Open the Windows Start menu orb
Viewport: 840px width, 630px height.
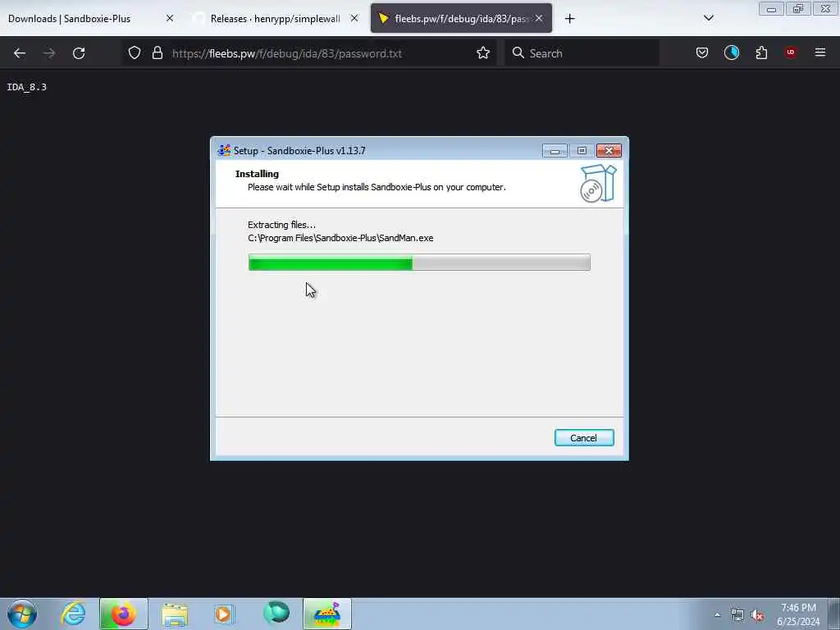(22, 614)
